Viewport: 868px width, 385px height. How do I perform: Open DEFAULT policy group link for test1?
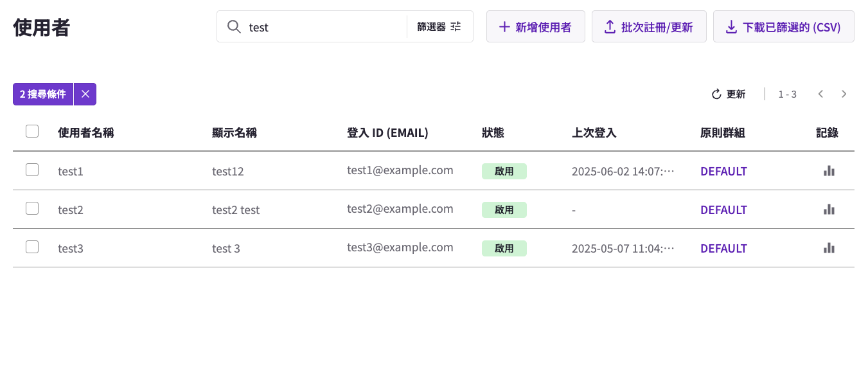(x=723, y=172)
